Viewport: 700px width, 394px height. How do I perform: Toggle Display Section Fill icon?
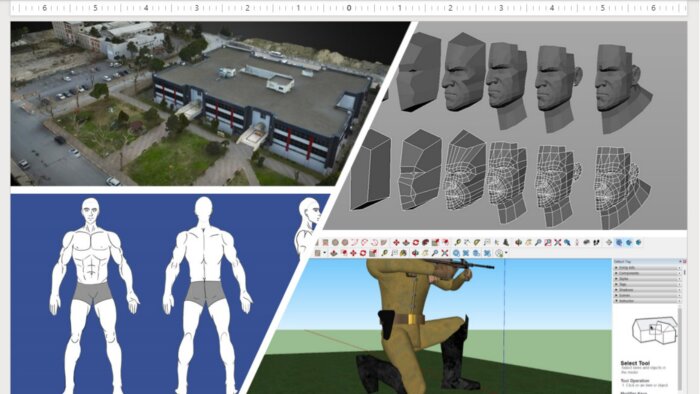click(638, 242)
